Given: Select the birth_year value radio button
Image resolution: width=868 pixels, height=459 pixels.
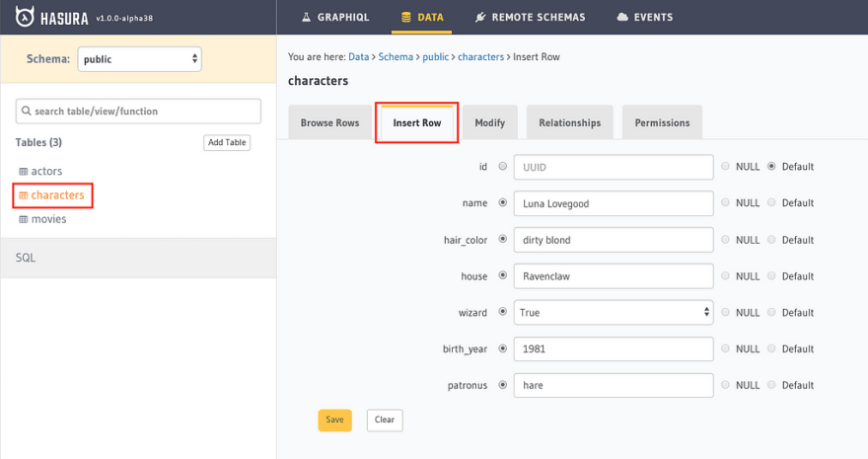Looking at the screenshot, I should (503, 348).
